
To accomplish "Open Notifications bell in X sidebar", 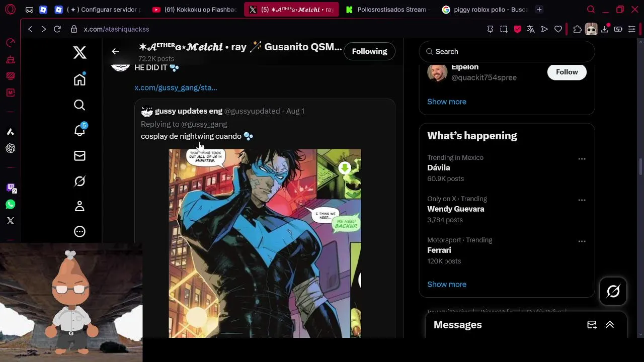I will 79,130.
